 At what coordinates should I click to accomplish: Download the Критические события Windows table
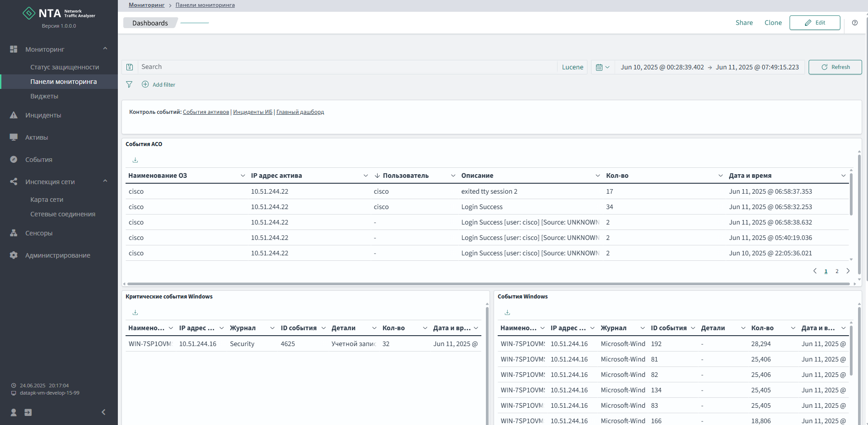coord(135,313)
